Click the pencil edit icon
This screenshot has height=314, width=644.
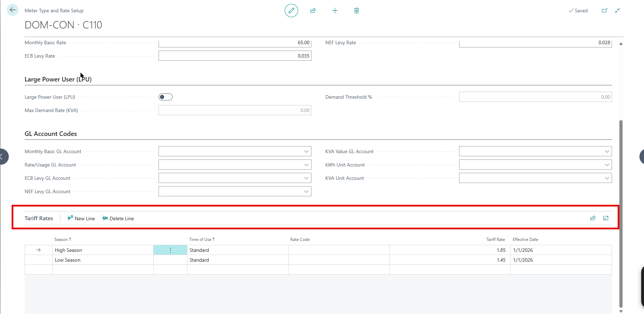(x=291, y=11)
